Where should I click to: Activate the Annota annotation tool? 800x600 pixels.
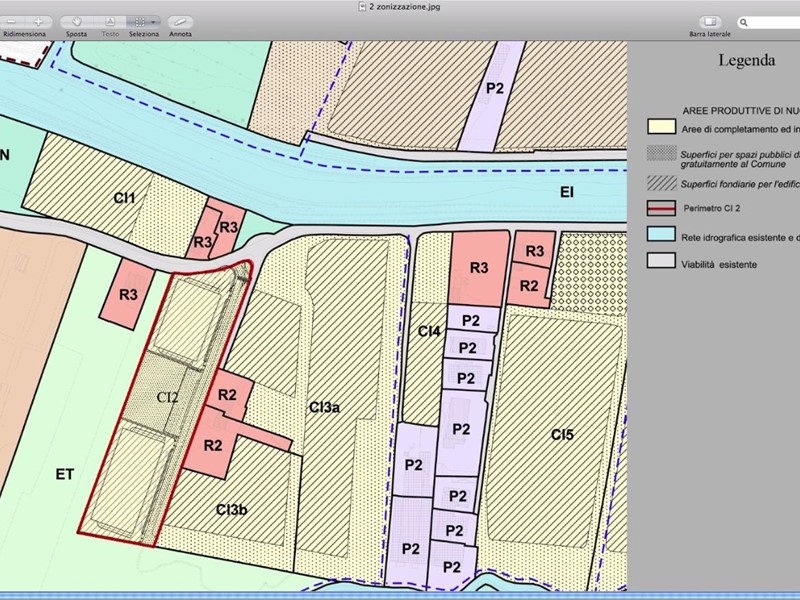180,21
